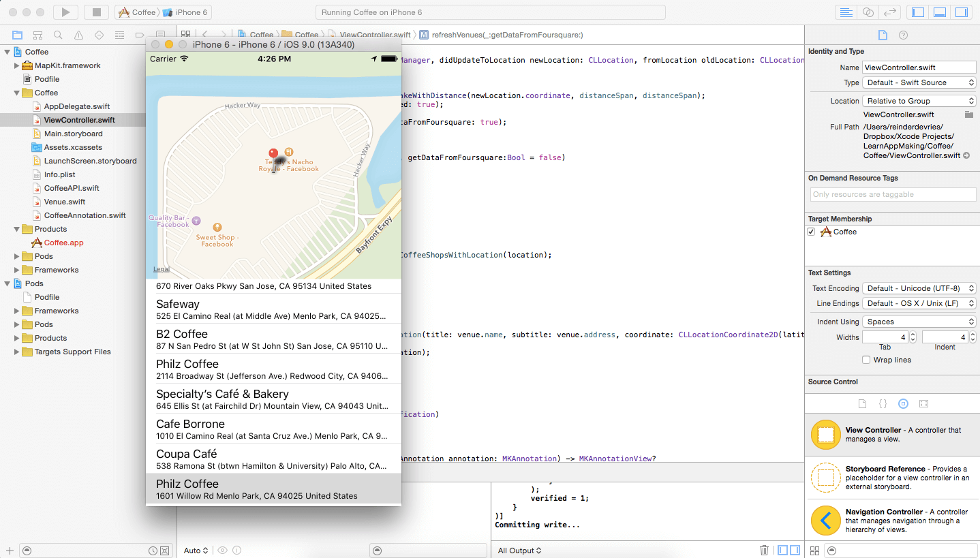Select the Object library tab

(x=903, y=403)
